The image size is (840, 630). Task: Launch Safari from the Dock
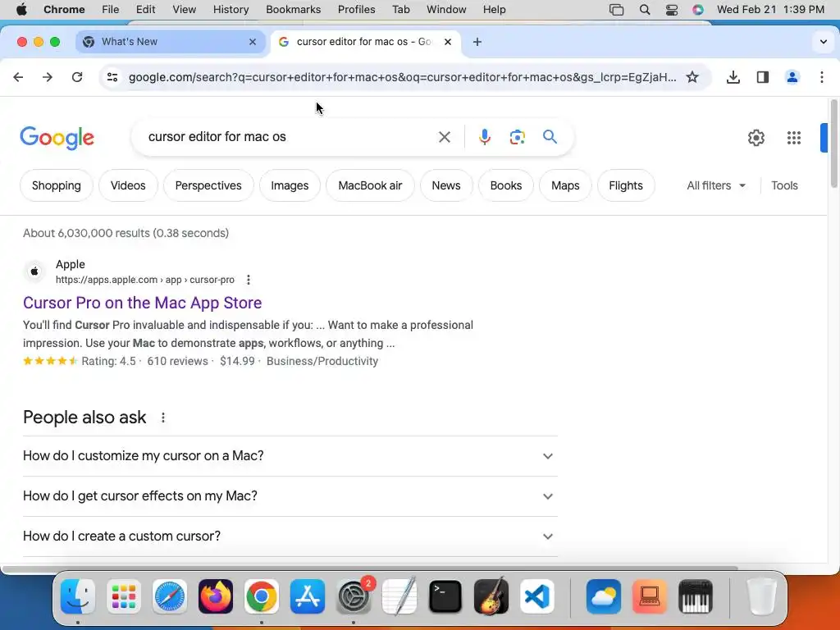click(x=170, y=596)
